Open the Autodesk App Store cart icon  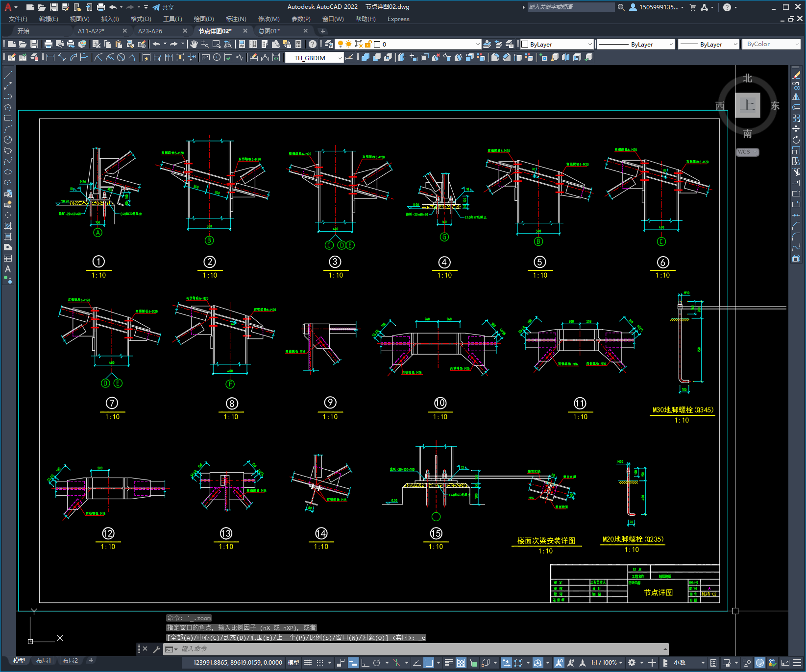click(693, 7)
